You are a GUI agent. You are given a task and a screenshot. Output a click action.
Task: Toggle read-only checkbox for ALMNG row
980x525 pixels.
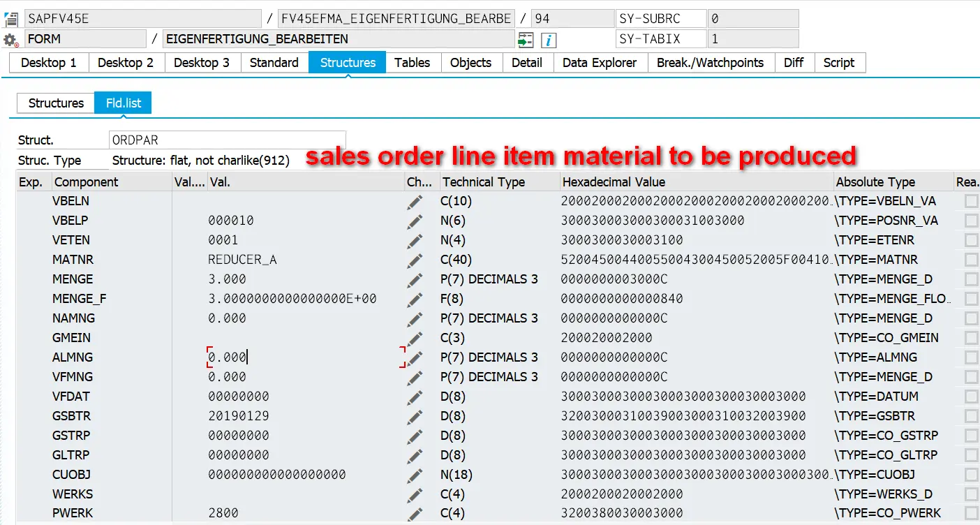[971, 357]
